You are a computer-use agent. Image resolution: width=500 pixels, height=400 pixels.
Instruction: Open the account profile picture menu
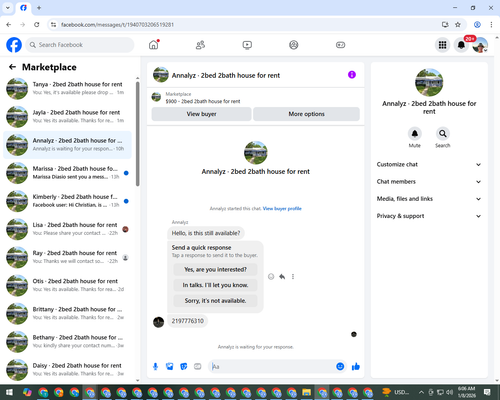point(480,45)
